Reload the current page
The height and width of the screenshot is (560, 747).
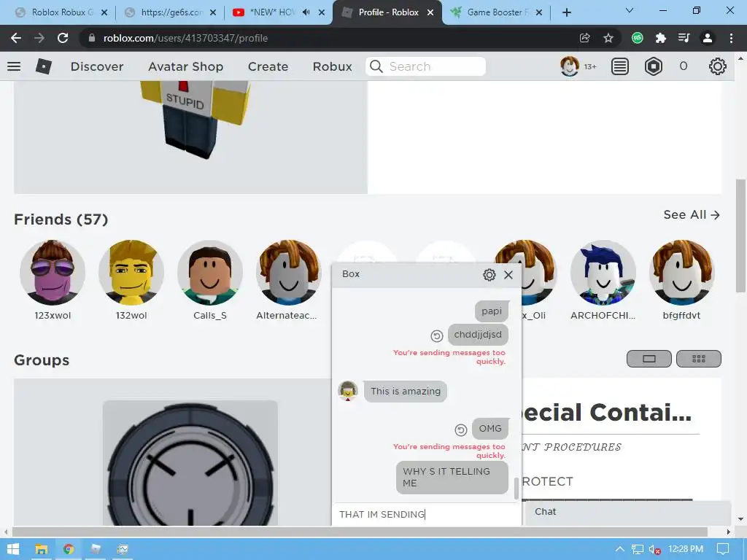pos(63,38)
